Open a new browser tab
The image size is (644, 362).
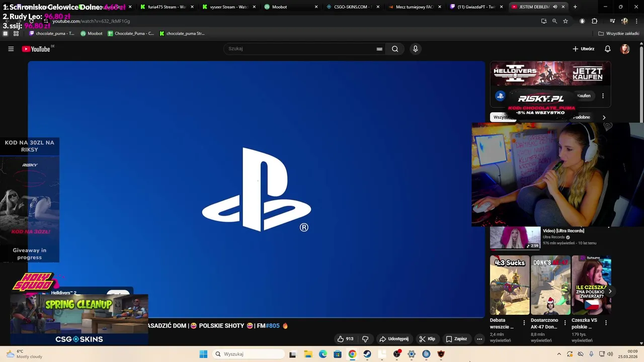[575, 7]
